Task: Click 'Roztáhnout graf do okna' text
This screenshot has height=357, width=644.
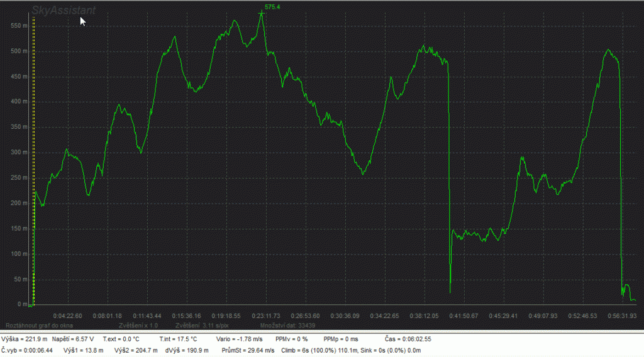Action: [34, 326]
